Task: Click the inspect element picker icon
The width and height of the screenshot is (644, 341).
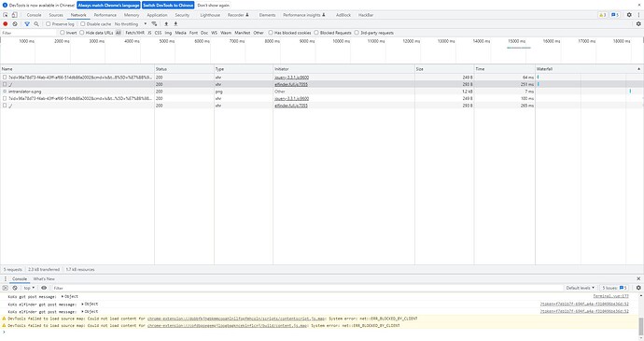Action: pyautogui.click(x=6, y=15)
